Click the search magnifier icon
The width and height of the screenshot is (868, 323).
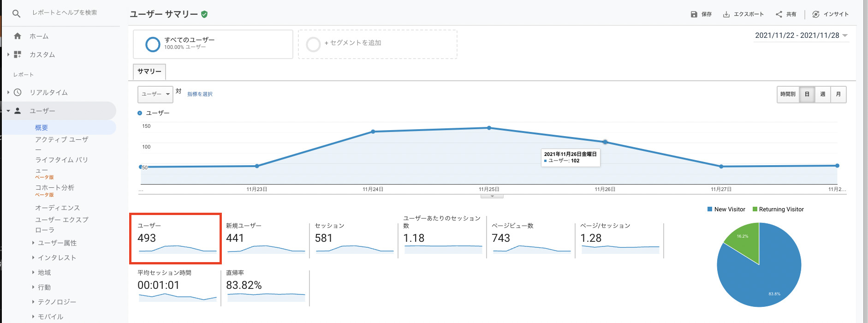[x=16, y=14]
